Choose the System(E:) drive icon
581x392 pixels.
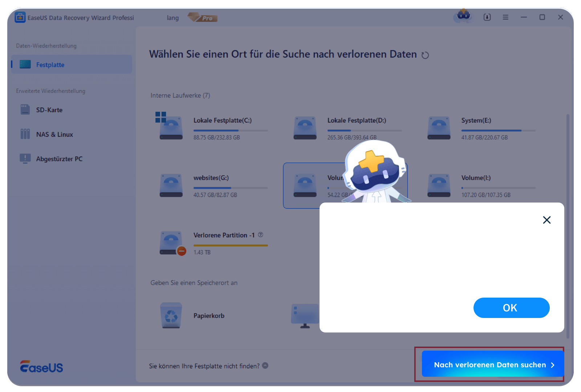coord(439,128)
